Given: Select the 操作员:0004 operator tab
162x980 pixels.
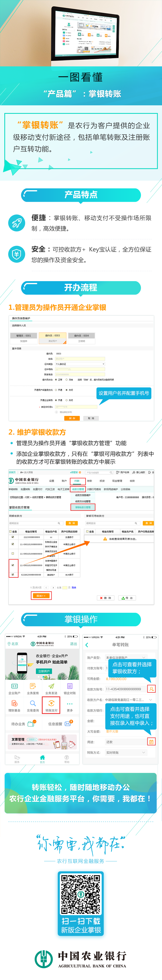Looking at the screenshot, I should click(x=81, y=338).
